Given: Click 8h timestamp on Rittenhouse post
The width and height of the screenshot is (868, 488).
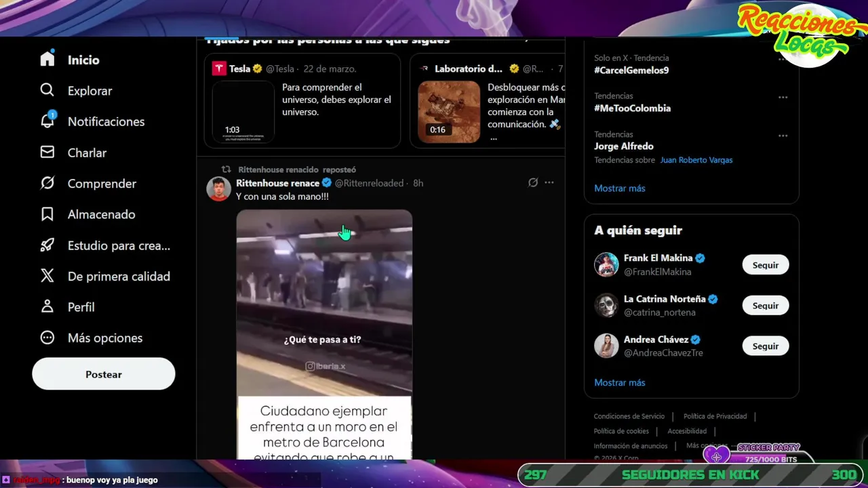Looking at the screenshot, I should click(418, 183).
